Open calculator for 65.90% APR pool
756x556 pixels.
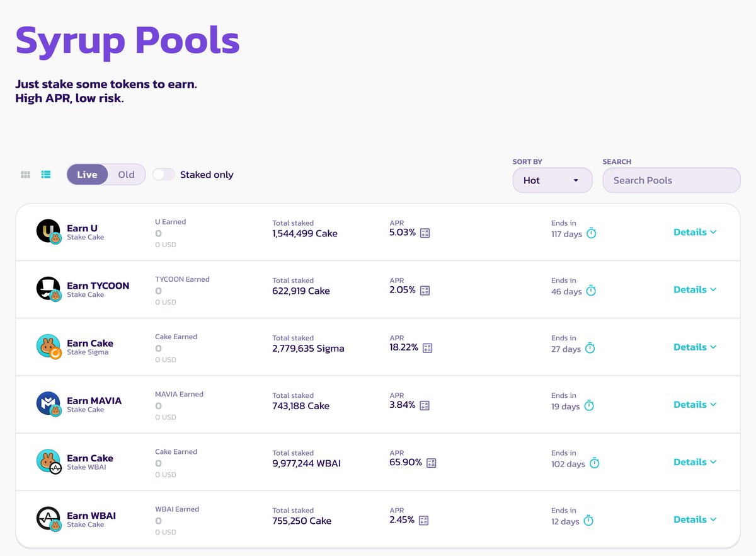431,463
